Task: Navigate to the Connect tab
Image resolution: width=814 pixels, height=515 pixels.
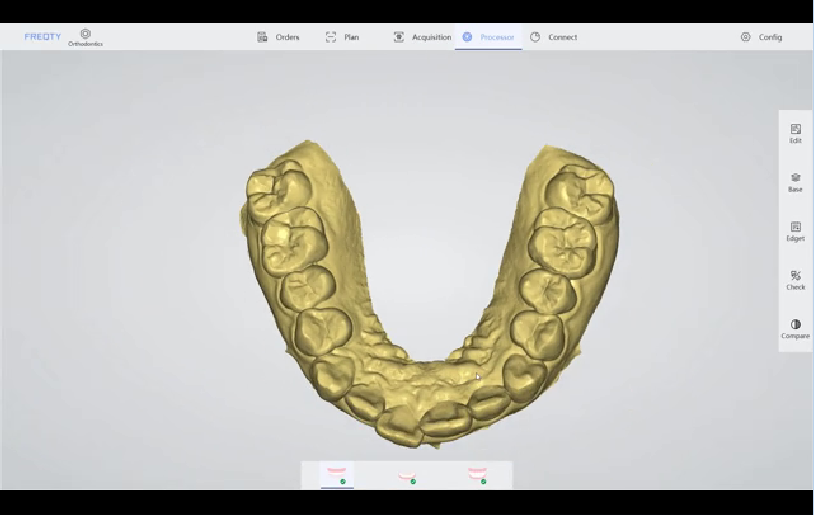Action: pos(553,37)
